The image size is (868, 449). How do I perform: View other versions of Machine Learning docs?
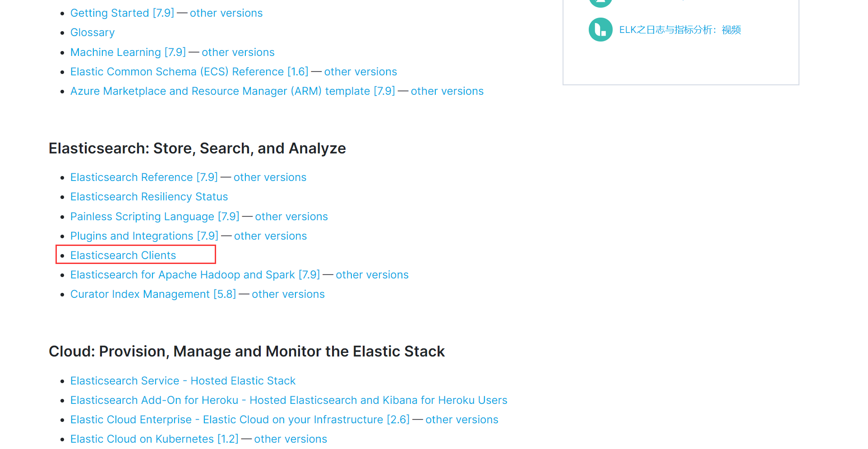pyautogui.click(x=238, y=52)
